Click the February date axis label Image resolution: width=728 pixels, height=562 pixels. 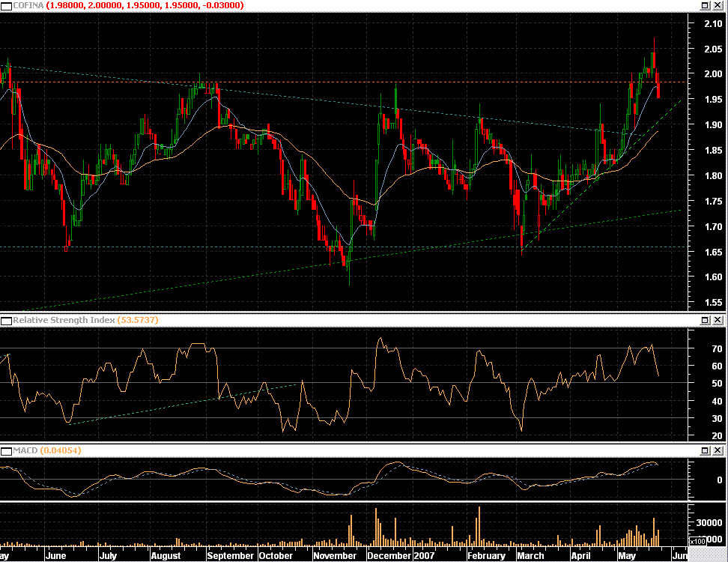(487, 556)
